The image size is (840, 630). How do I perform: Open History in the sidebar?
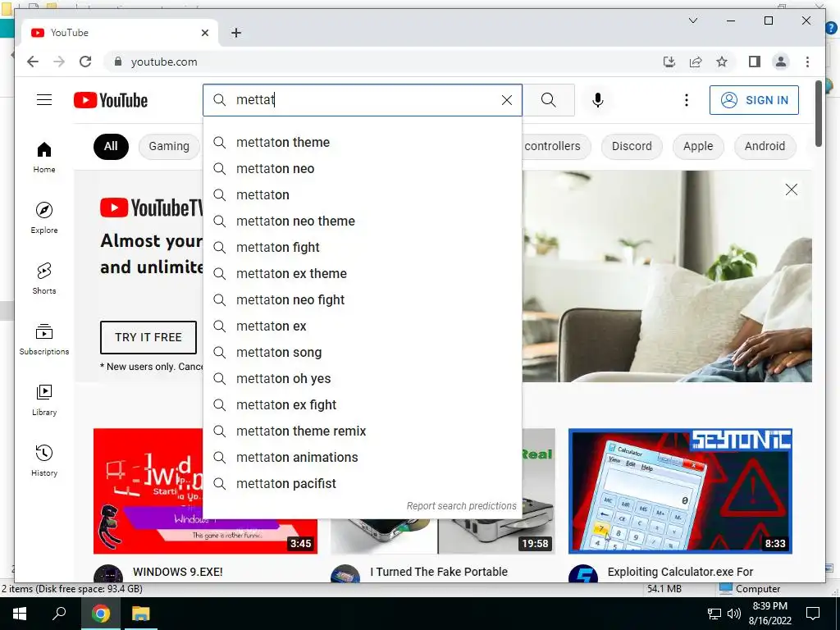[x=44, y=461]
